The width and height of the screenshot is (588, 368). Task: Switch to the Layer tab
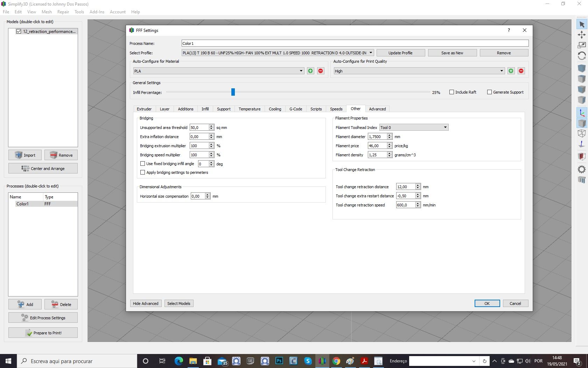coord(164,109)
